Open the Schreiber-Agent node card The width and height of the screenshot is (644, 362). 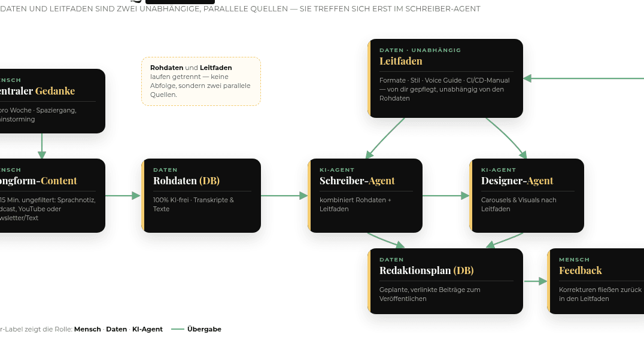click(x=365, y=196)
